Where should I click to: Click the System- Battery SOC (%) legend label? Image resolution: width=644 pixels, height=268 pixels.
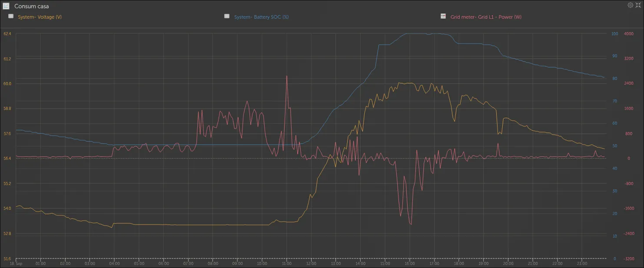[261, 17]
